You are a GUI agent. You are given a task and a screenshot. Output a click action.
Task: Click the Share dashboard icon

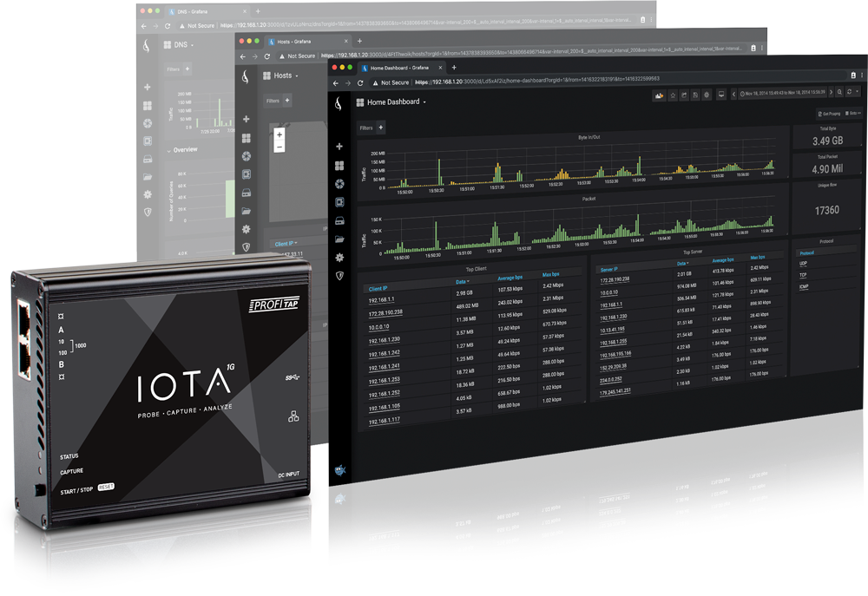(684, 95)
